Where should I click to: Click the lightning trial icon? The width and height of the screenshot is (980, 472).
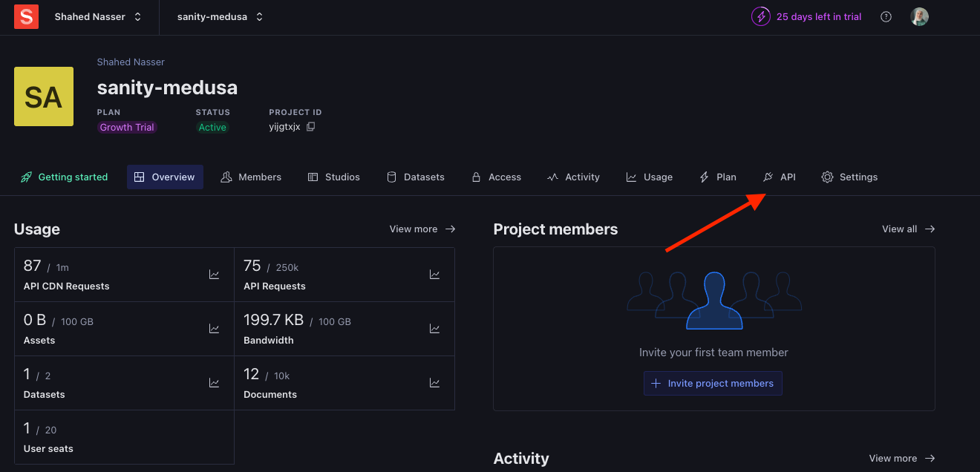760,16
